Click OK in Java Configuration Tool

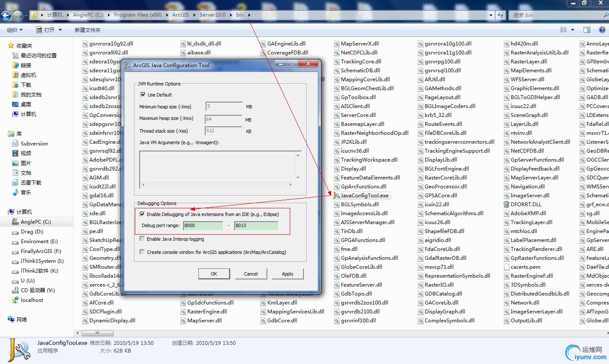(214, 274)
